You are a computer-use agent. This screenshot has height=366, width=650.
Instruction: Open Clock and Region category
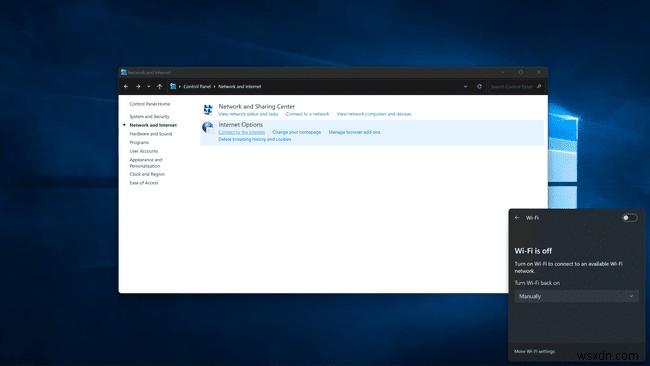tap(147, 175)
